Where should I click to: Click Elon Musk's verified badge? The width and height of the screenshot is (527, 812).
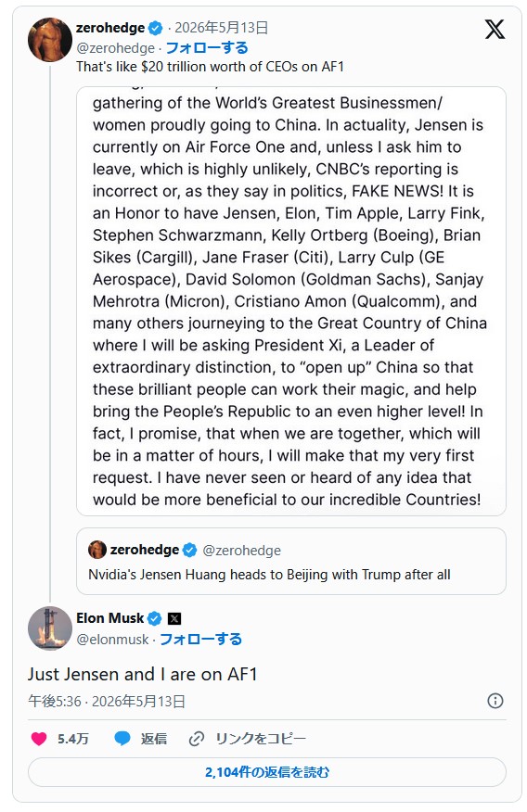[154, 618]
